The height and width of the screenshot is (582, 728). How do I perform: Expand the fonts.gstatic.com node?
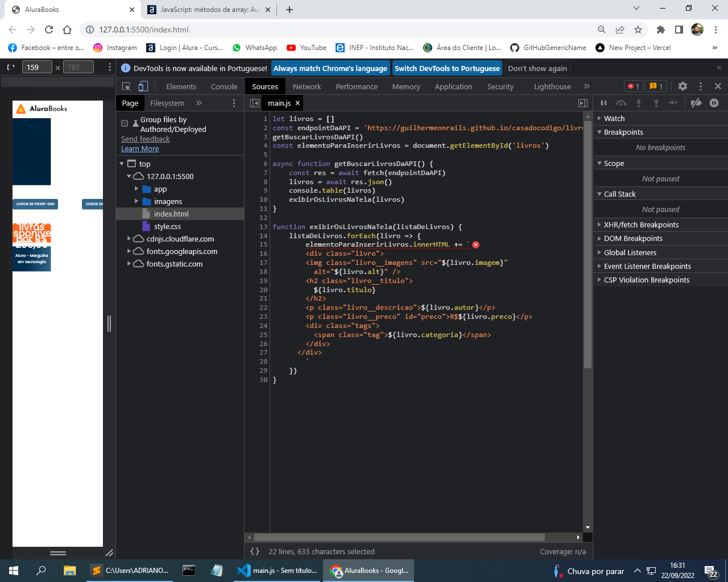pyautogui.click(x=129, y=264)
